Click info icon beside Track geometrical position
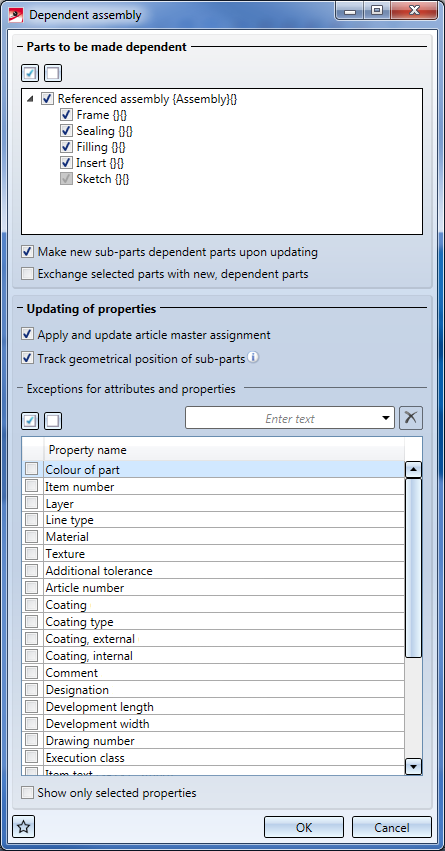This screenshot has height=851, width=445. pos(253,358)
